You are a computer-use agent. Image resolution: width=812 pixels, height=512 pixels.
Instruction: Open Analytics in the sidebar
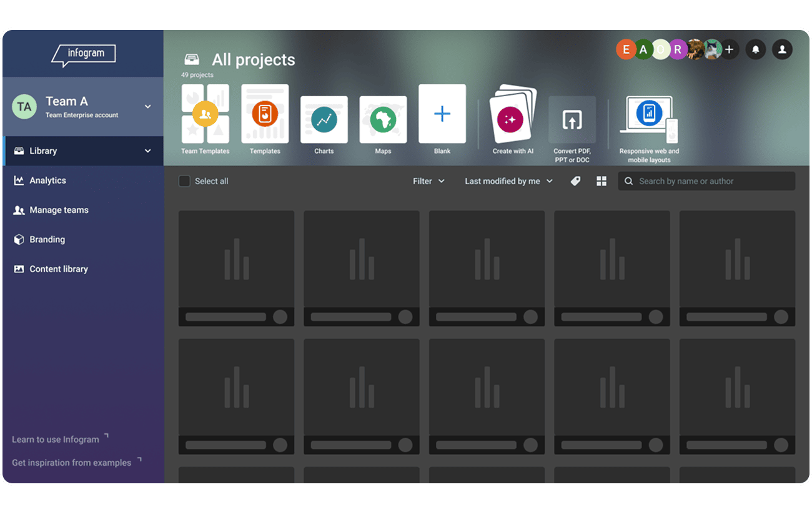83,180
